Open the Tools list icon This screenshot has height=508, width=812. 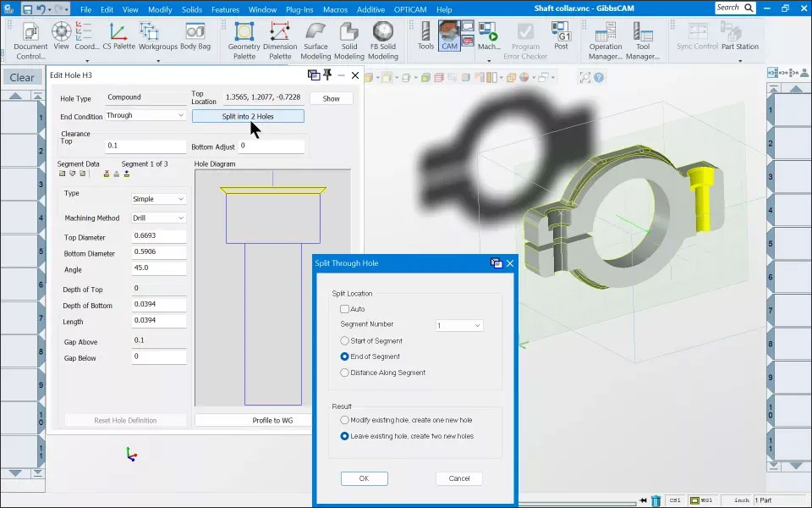point(425,36)
